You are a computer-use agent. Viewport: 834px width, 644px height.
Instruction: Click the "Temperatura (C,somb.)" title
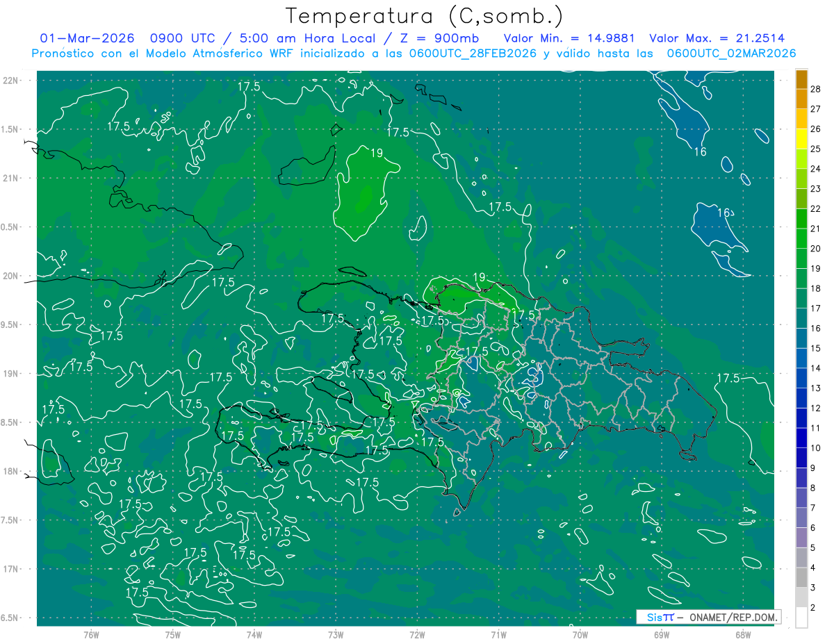coord(425,17)
